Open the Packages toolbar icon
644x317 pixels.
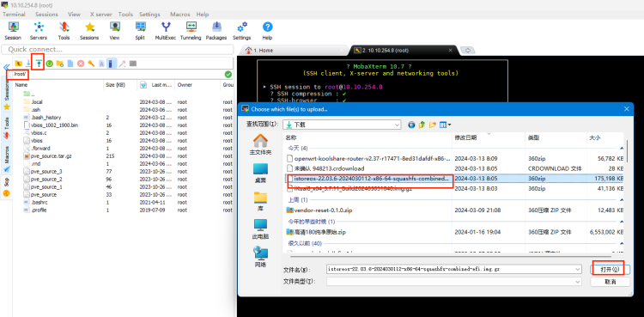tap(216, 31)
